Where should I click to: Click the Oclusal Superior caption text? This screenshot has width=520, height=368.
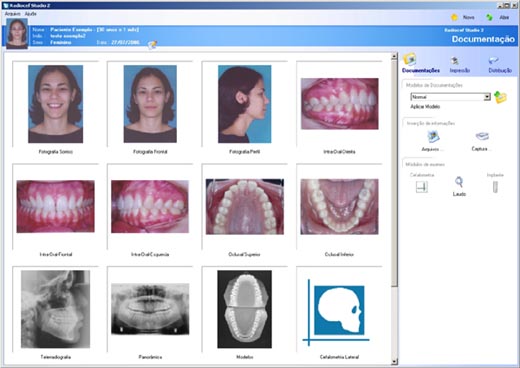click(x=244, y=254)
